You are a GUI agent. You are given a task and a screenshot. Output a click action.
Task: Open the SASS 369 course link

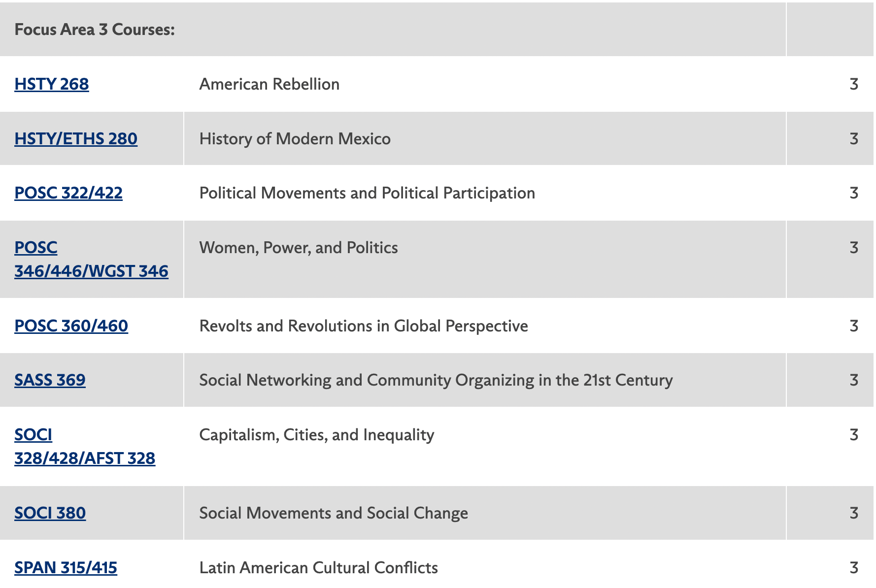coord(50,380)
